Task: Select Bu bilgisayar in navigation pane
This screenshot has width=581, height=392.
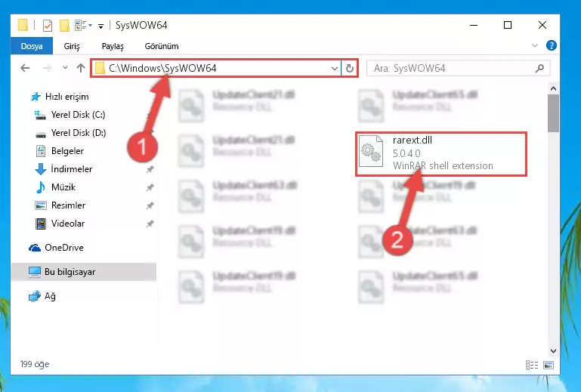Action: [x=84, y=272]
